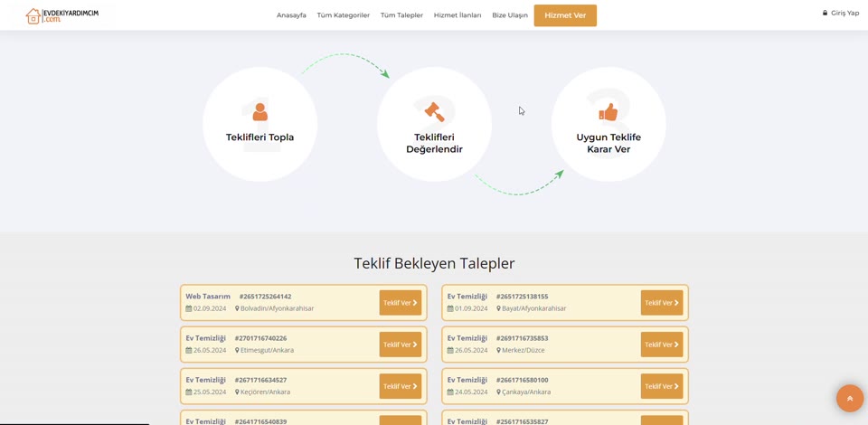Click request number #2561716535827
Viewport: 868px width, 425px height.
click(x=522, y=421)
